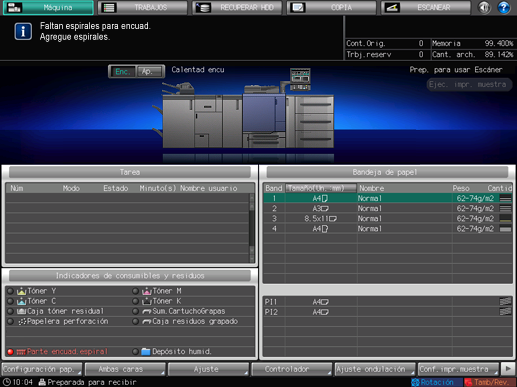Select tray 1 A4 Normal row

pos(388,198)
